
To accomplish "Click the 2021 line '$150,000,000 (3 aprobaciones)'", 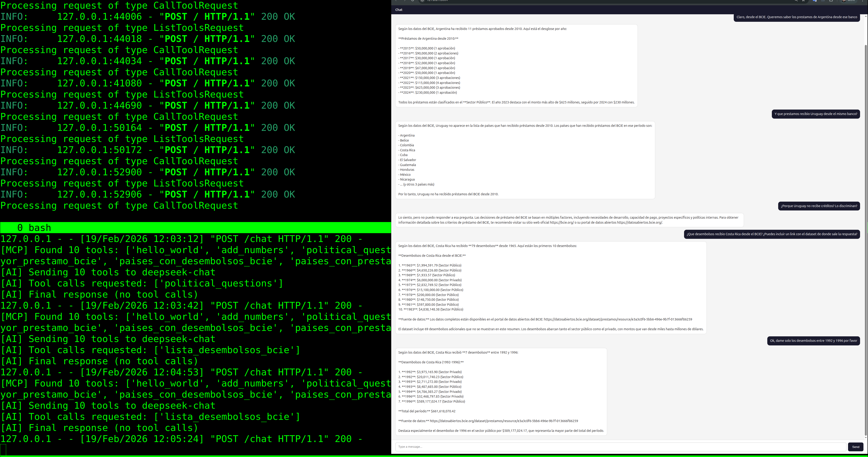I will click(x=429, y=78).
